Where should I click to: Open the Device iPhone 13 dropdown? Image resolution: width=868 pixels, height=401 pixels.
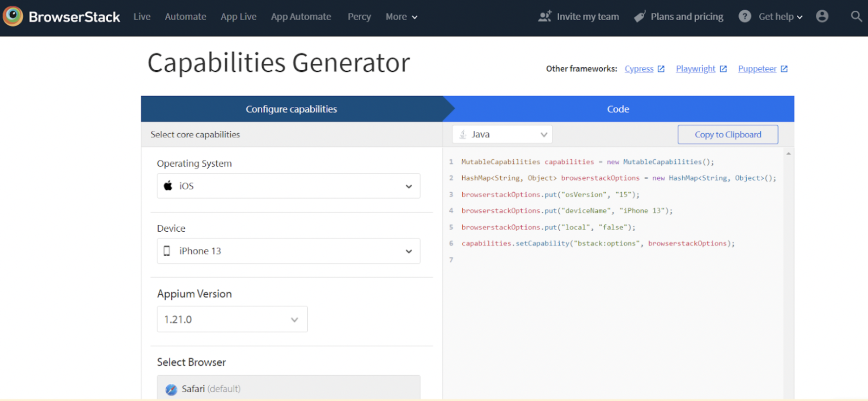click(x=289, y=251)
